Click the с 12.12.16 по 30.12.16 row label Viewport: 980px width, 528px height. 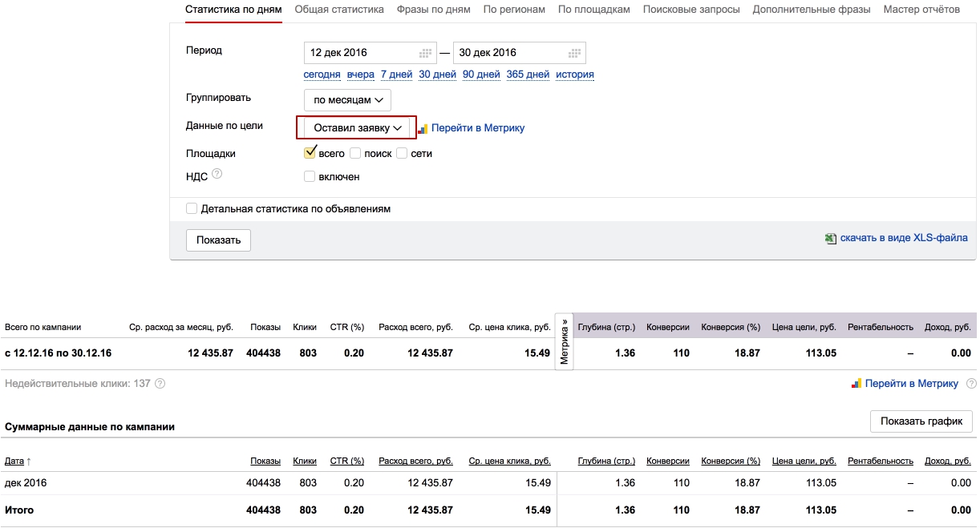(59, 353)
